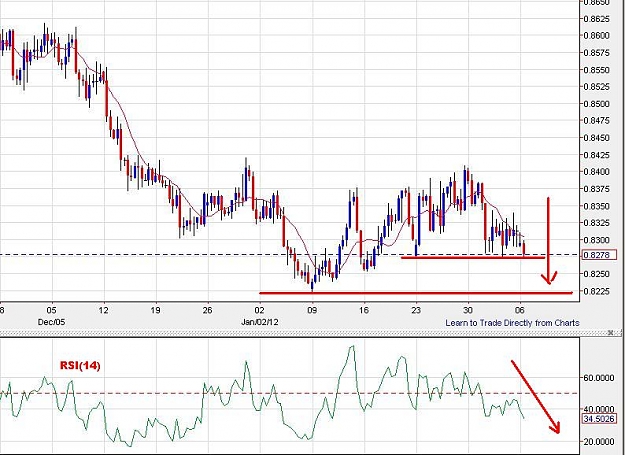
Task: Click the 0.8325 price axis label
Action: pos(596,223)
